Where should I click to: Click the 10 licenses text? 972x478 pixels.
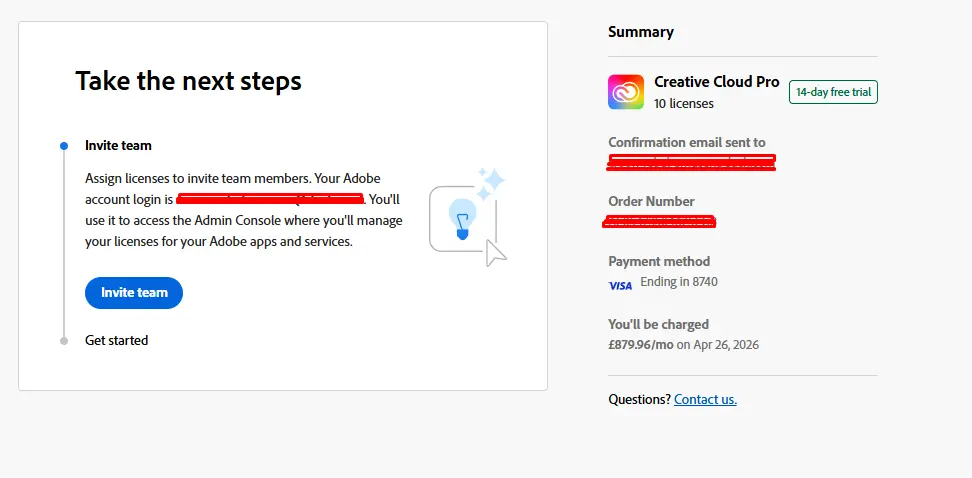[684, 104]
